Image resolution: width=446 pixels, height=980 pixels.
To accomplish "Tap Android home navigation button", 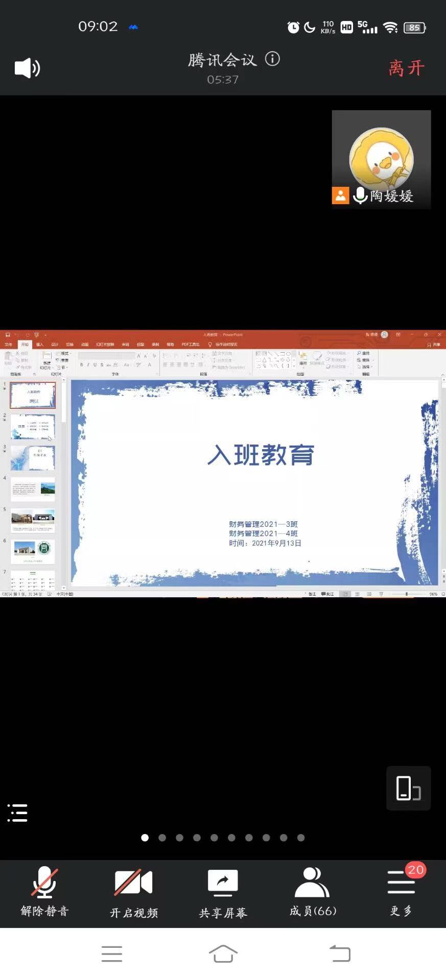I will 223,953.
